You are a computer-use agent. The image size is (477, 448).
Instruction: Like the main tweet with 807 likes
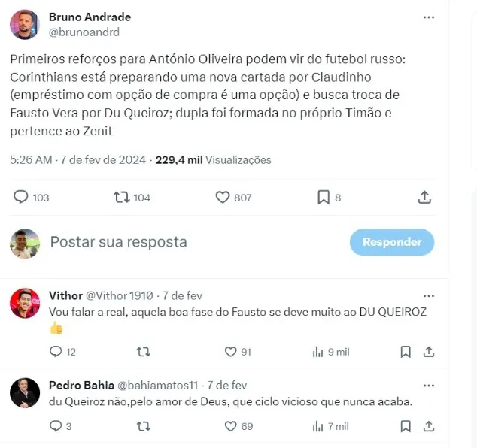[x=223, y=197]
